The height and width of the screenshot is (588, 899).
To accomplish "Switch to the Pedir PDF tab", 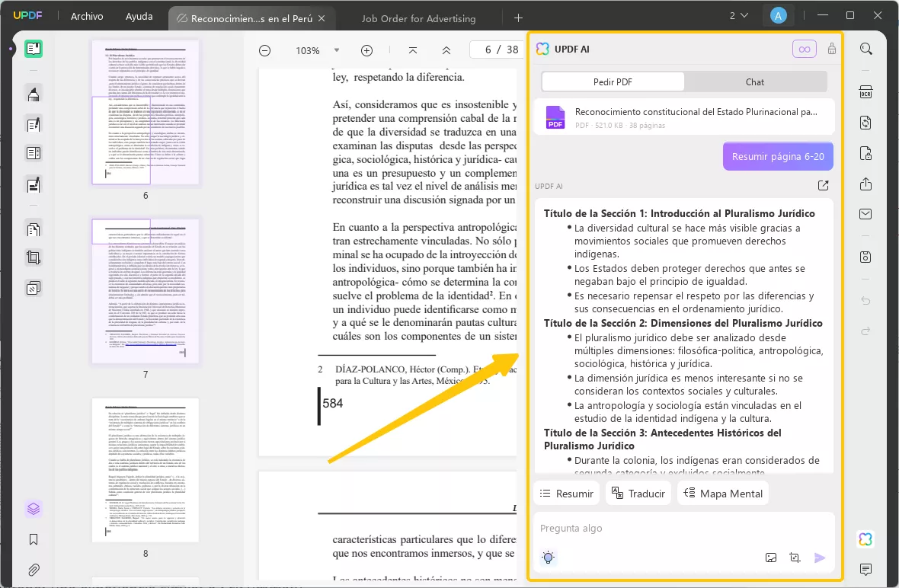I will point(613,82).
